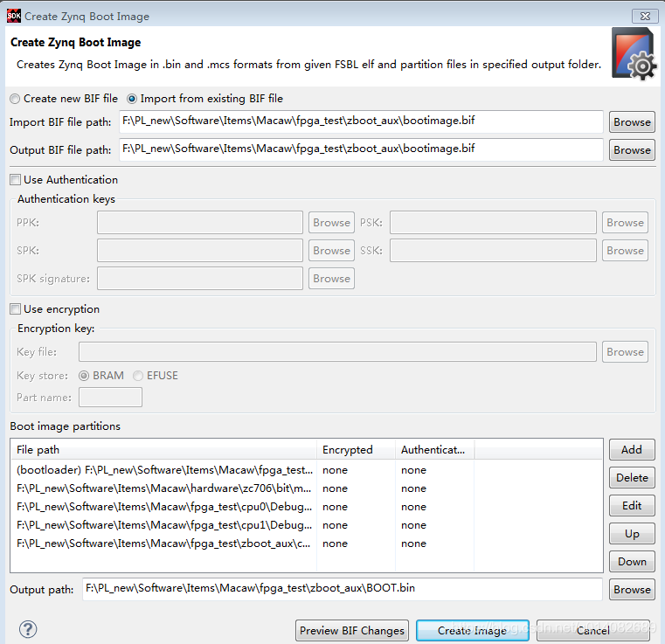This screenshot has height=644, width=665.
Task: Browse for SPK key file
Action: (x=332, y=251)
